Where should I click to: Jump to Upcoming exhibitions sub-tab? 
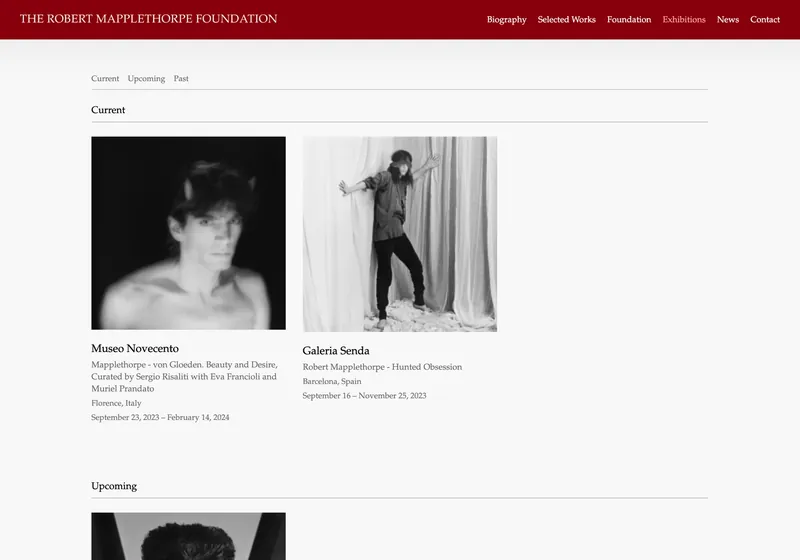[x=146, y=79]
